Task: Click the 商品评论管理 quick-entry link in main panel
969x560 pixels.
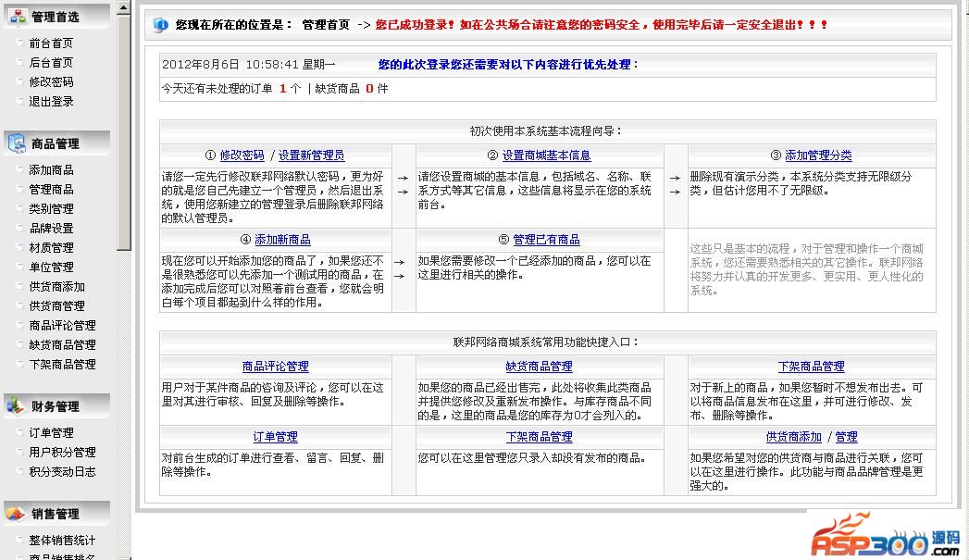Action: point(276,367)
